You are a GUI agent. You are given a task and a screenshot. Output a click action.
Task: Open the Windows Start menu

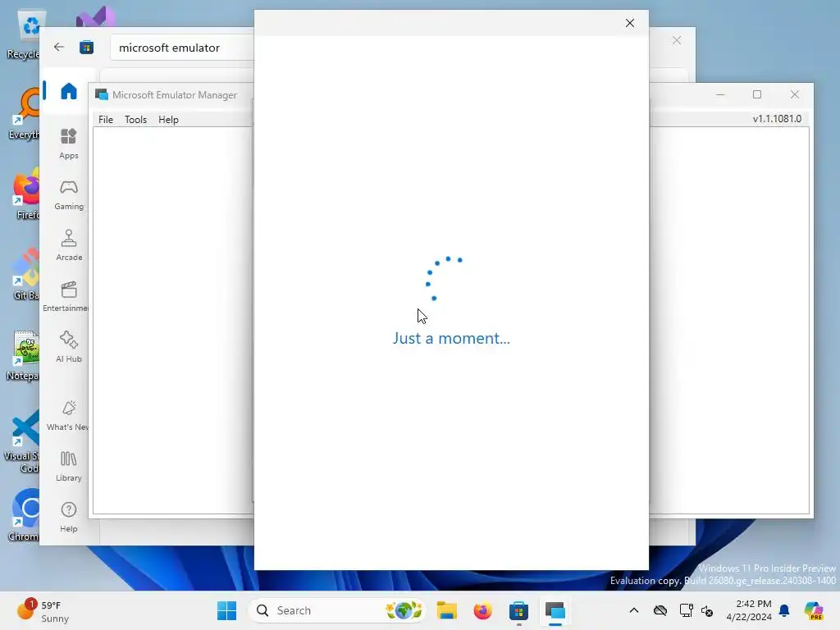coord(227,610)
